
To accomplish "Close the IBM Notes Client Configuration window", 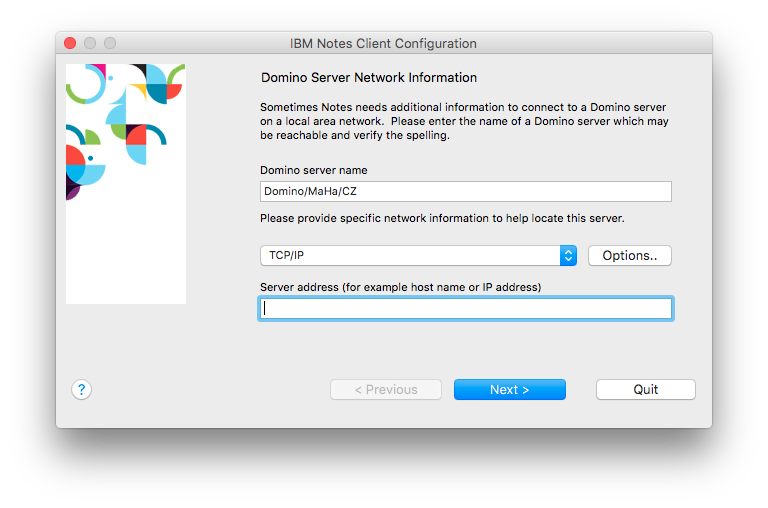I will click(x=70, y=43).
